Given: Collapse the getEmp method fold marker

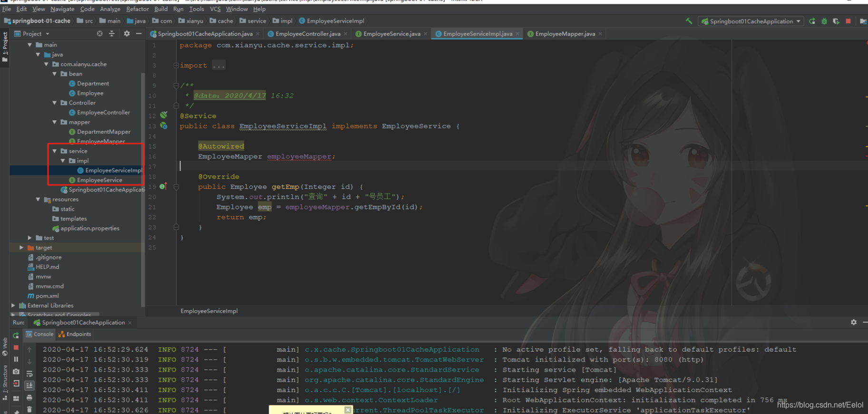Looking at the screenshot, I should 176,187.
